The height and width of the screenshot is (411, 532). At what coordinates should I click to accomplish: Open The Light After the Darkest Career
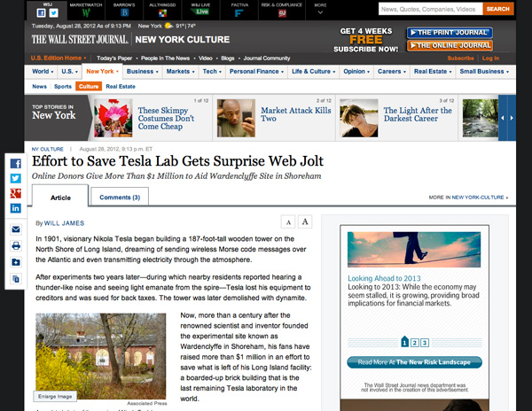(418, 114)
